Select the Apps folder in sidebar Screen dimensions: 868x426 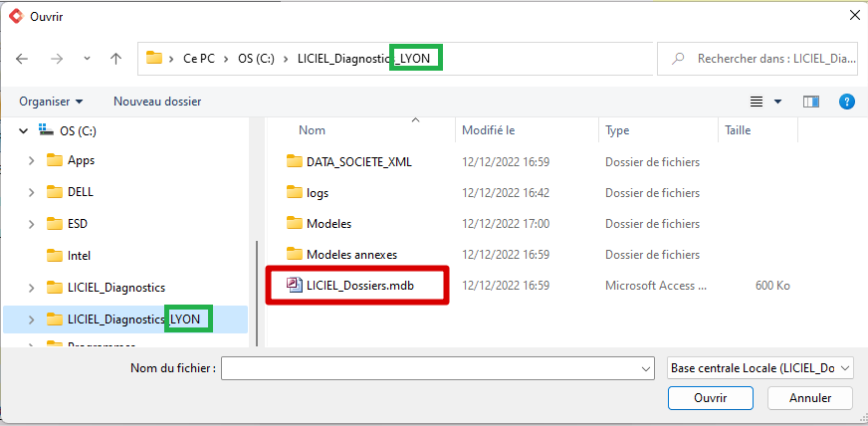(71, 160)
